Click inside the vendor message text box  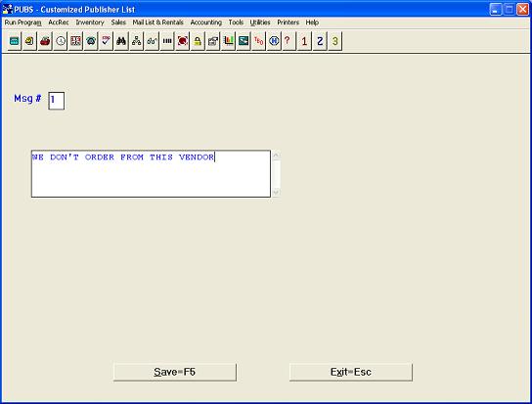[151, 173]
